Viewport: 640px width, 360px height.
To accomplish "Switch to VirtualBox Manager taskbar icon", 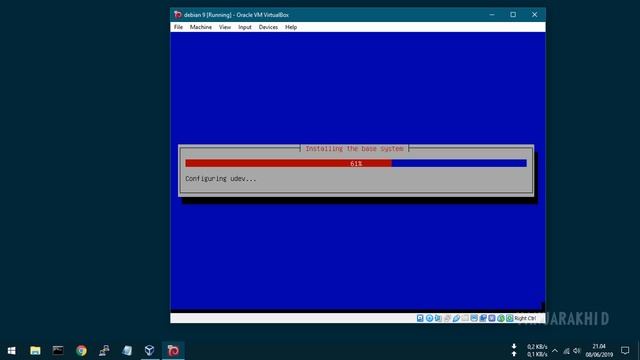I will (150, 351).
